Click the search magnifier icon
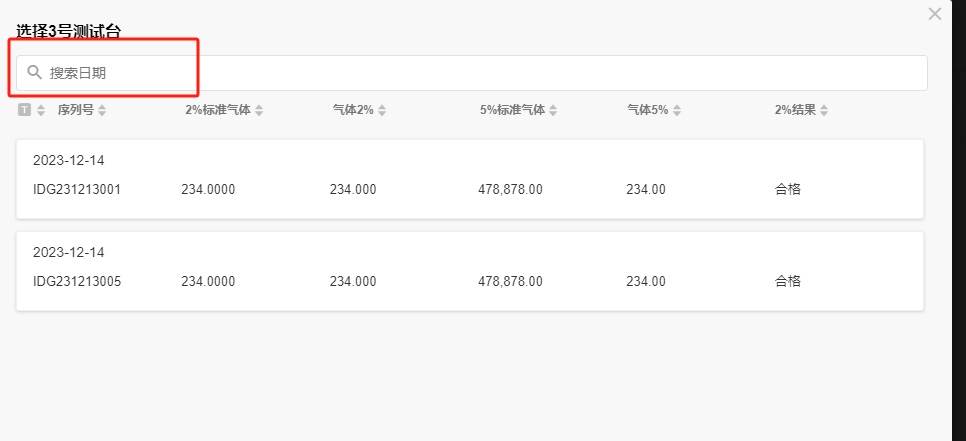The width and height of the screenshot is (966, 441). (34, 72)
